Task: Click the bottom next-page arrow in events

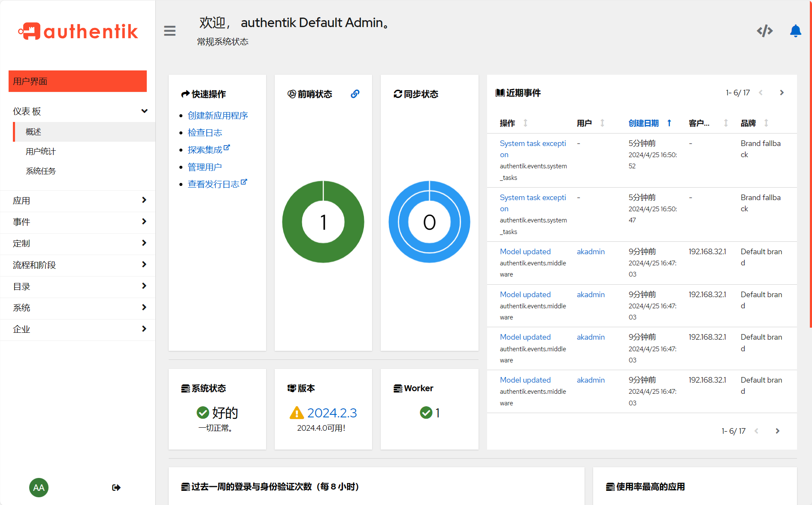Action: (777, 431)
